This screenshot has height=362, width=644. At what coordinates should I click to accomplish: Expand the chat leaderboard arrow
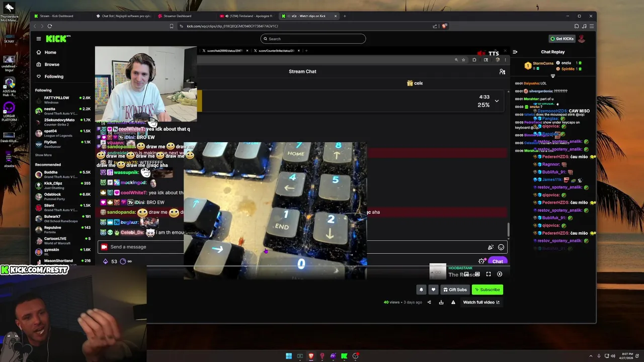552,76
